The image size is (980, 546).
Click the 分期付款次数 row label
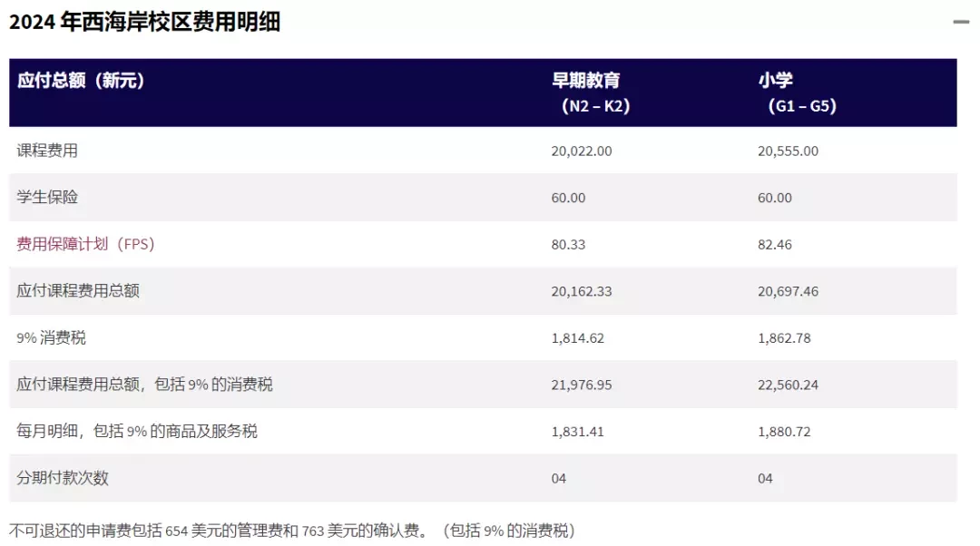63,478
